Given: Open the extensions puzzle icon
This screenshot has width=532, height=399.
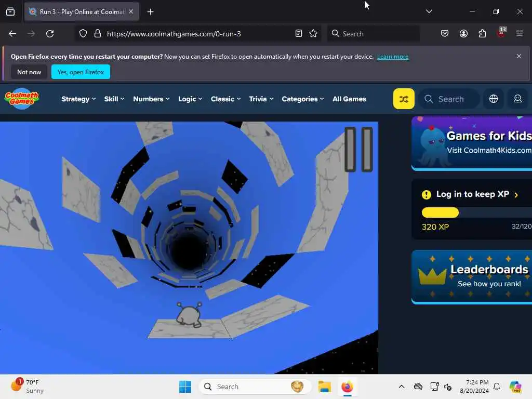Looking at the screenshot, I should coord(482,34).
